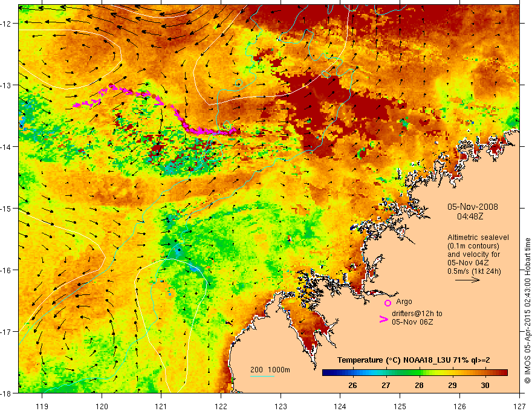
Task: Click the temperature color bar near 30
Action: (x=485, y=372)
